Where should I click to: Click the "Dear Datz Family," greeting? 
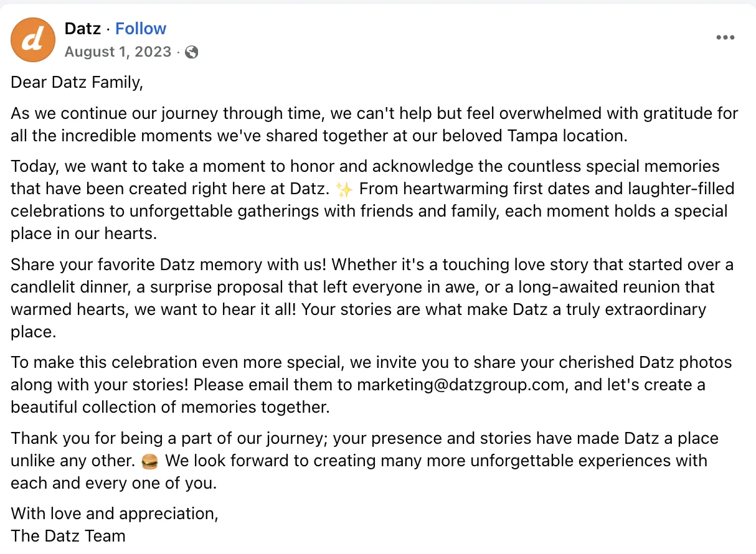77,83
